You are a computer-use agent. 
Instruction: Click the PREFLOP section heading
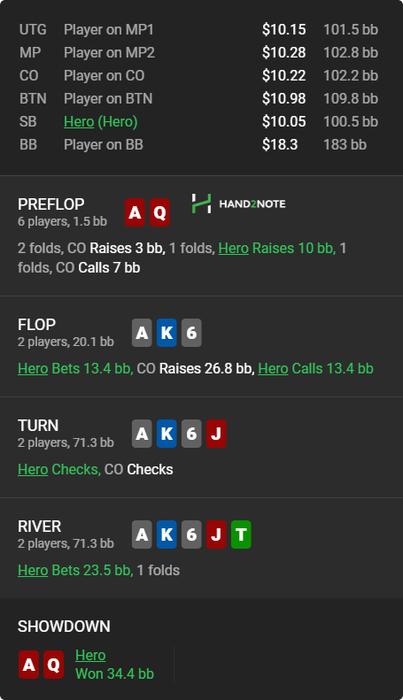51,204
